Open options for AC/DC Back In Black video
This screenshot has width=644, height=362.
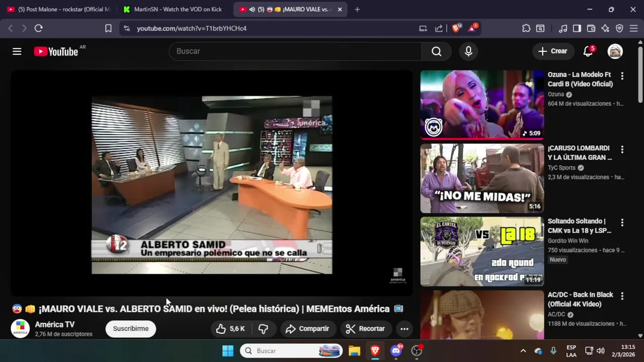[x=622, y=296]
